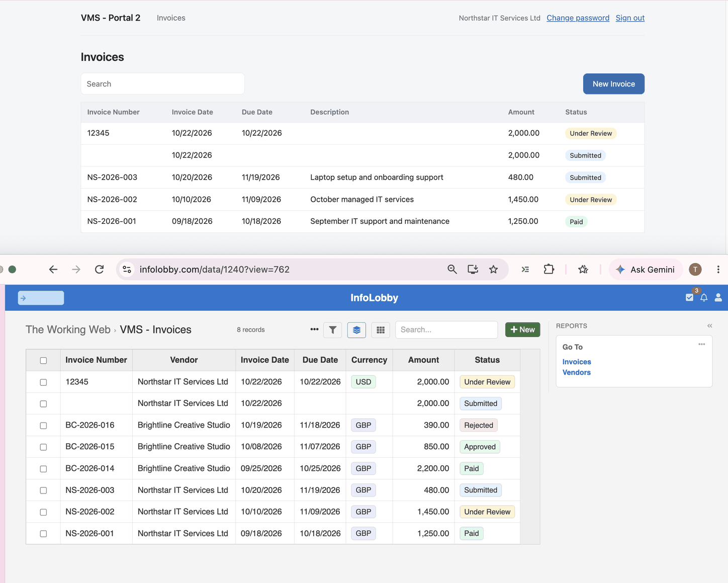Click The Working Web breadcrumb

click(x=68, y=329)
